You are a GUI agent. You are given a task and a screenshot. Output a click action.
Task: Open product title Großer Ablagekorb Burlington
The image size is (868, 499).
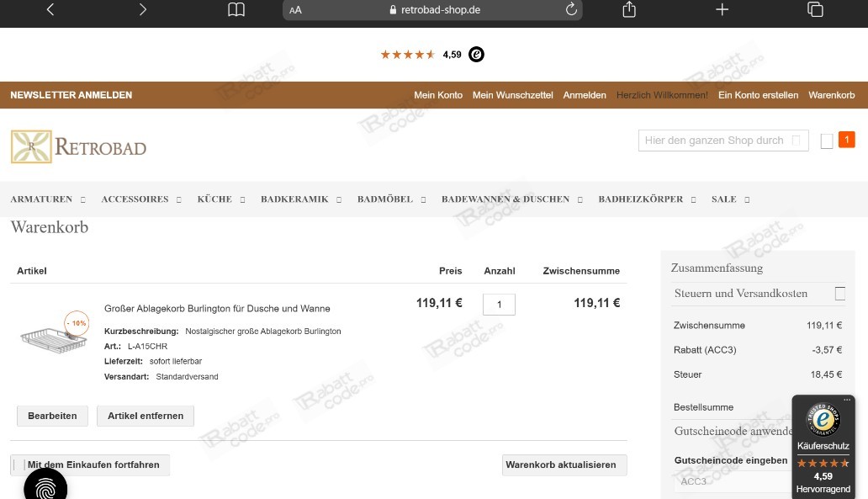217,309
